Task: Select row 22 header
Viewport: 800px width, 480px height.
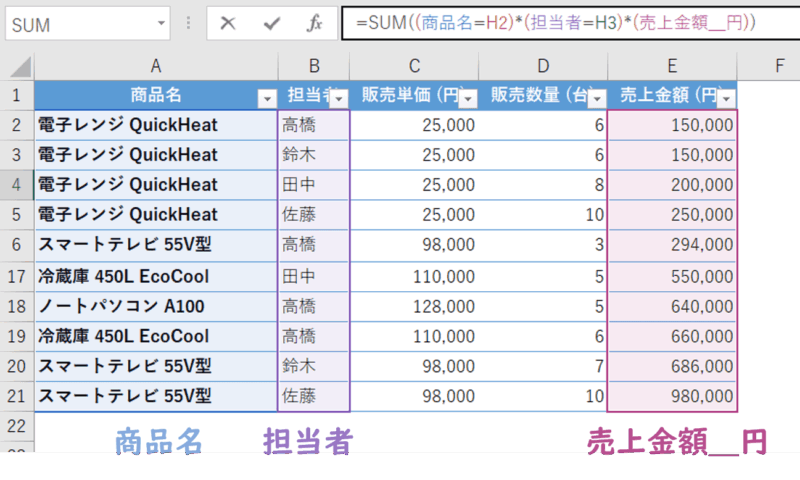Action: pyautogui.click(x=17, y=425)
